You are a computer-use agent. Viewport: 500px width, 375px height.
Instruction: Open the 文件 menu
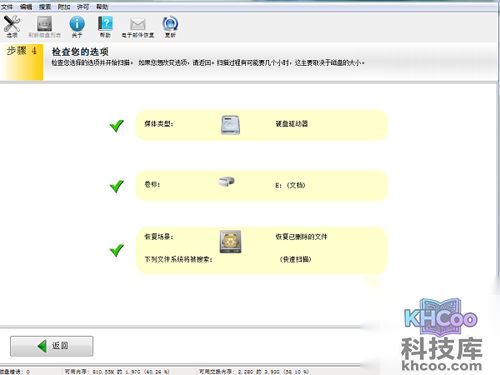[7, 7]
